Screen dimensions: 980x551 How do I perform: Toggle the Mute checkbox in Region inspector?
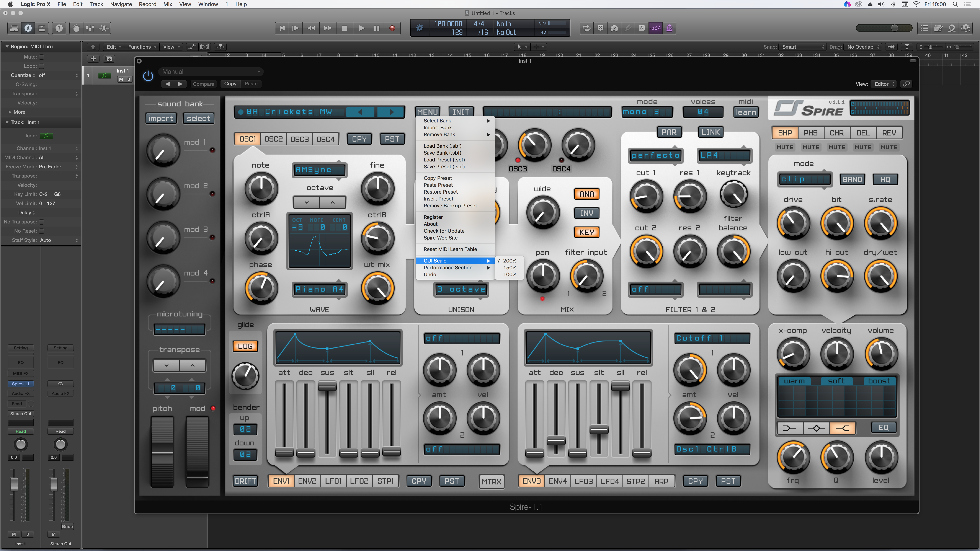(x=42, y=57)
